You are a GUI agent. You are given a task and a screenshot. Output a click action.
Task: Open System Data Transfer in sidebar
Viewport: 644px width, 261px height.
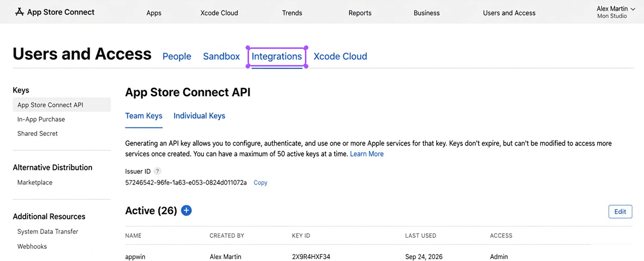[x=48, y=232]
